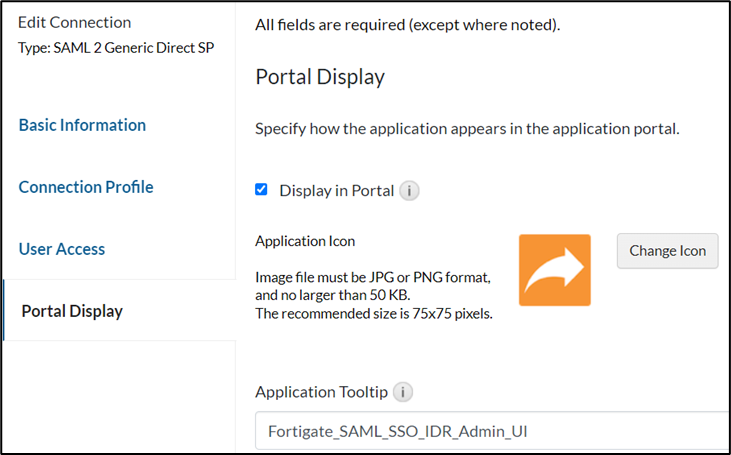Toggle the Display in Portal checkbox
The height and width of the screenshot is (455, 731).
point(262,190)
